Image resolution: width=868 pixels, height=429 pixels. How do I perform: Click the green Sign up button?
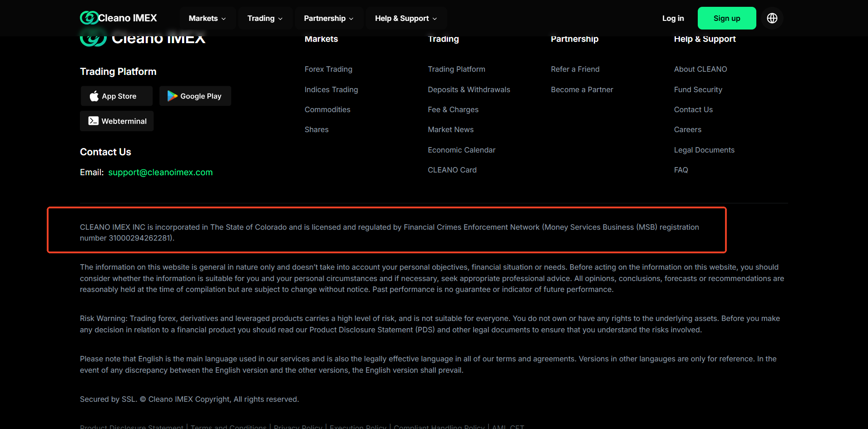pos(727,18)
